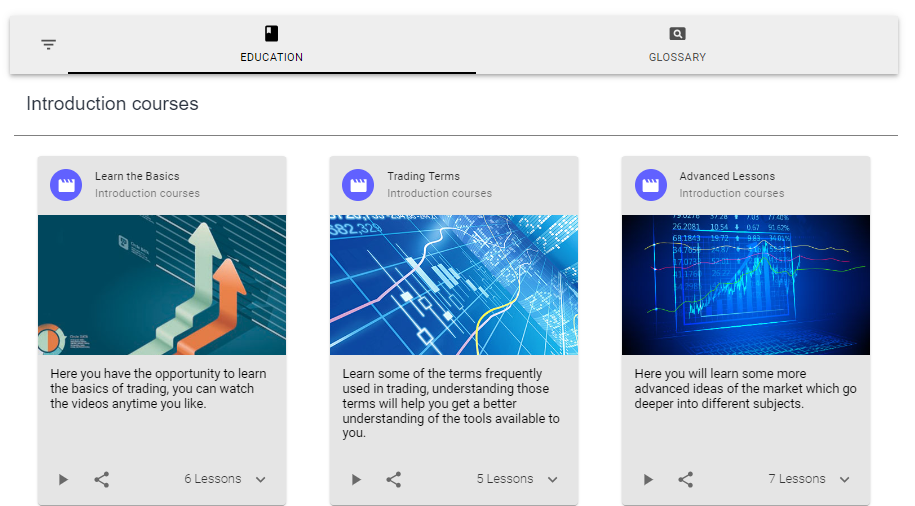
Task: Expand the 7 Lessons chevron
Action: point(845,480)
